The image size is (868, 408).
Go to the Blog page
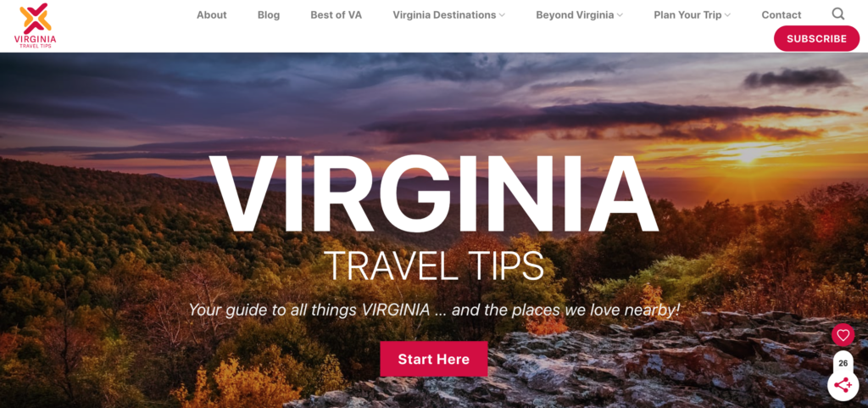(x=269, y=15)
